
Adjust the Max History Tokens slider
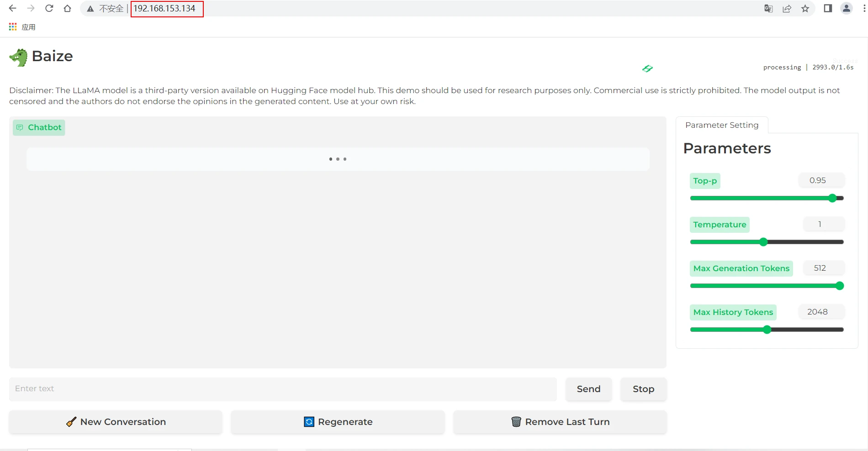tap(767, 330)
